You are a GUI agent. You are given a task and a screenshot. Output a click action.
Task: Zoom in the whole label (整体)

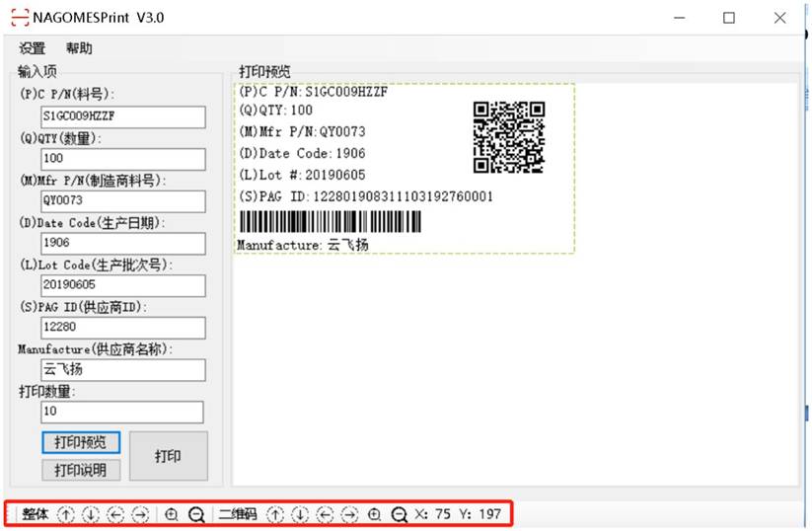[172, 514]
